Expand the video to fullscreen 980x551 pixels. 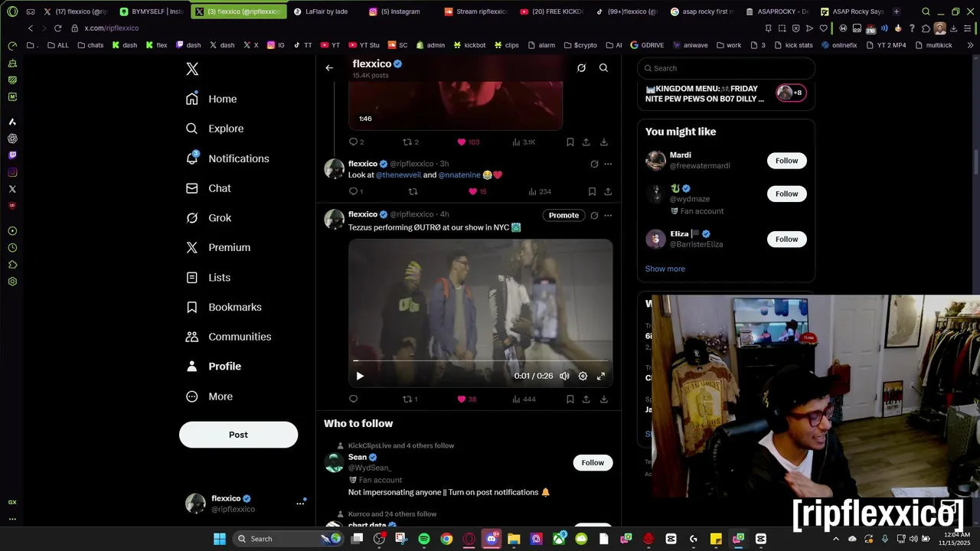coord(601,376)
